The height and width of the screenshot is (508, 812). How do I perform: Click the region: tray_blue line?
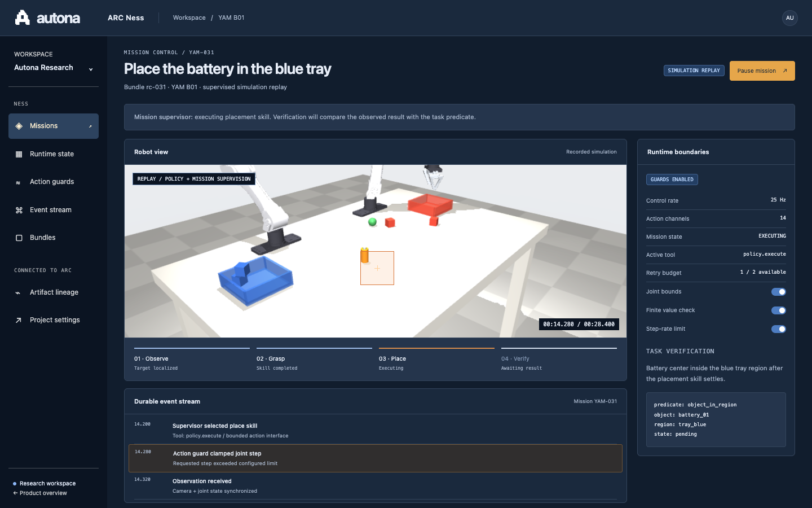680,424
